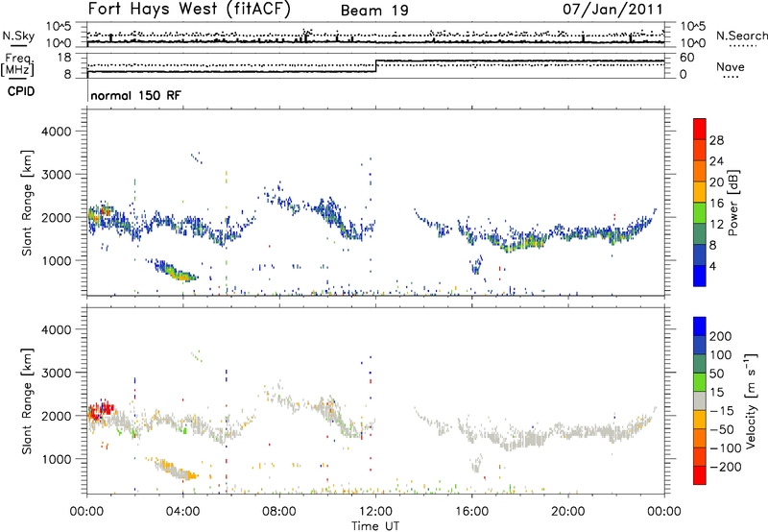Click the red velocity patch near 2000 km after 00:00
This screenshot has width=768, height=532.
(x=101, y=410)
